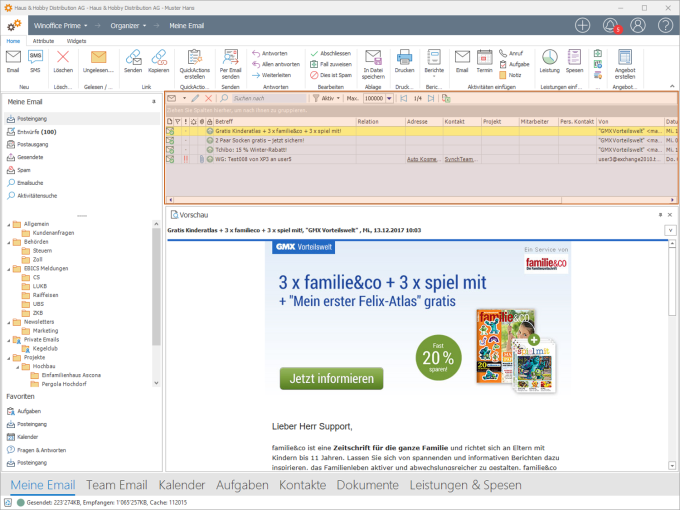Open the Max. 100000 combo dropdown
This screenshot has height=510, width=680.
pos(389,98)
